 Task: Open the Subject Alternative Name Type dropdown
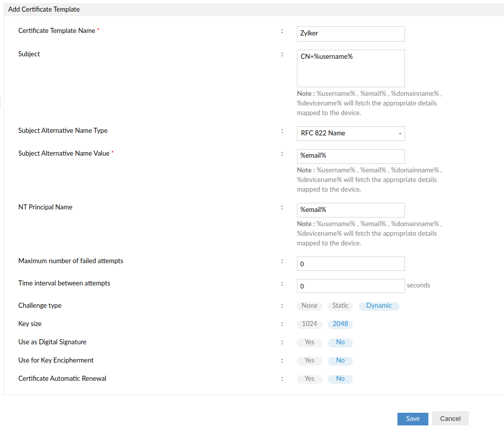coord(350,133)
